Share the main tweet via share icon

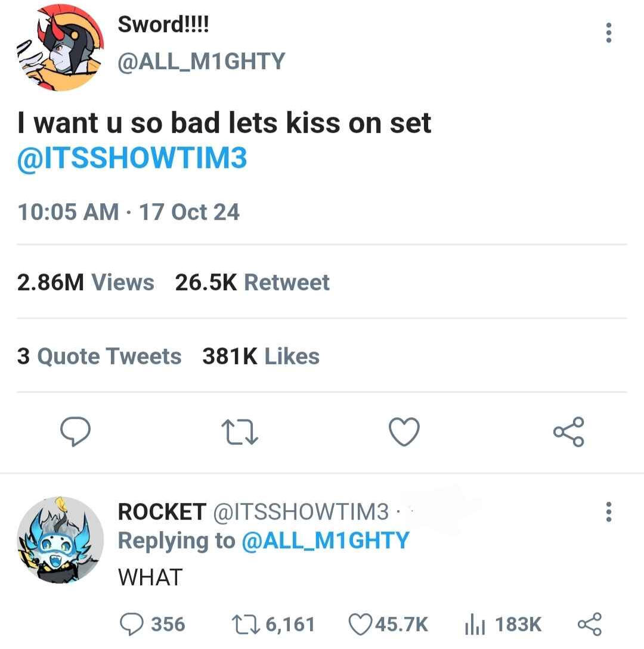[x=569, y=431]
